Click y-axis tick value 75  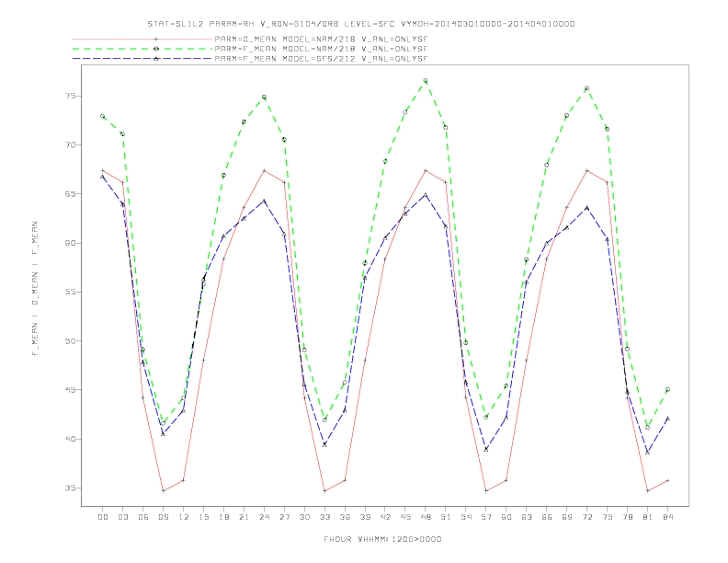tap(71, 97)
